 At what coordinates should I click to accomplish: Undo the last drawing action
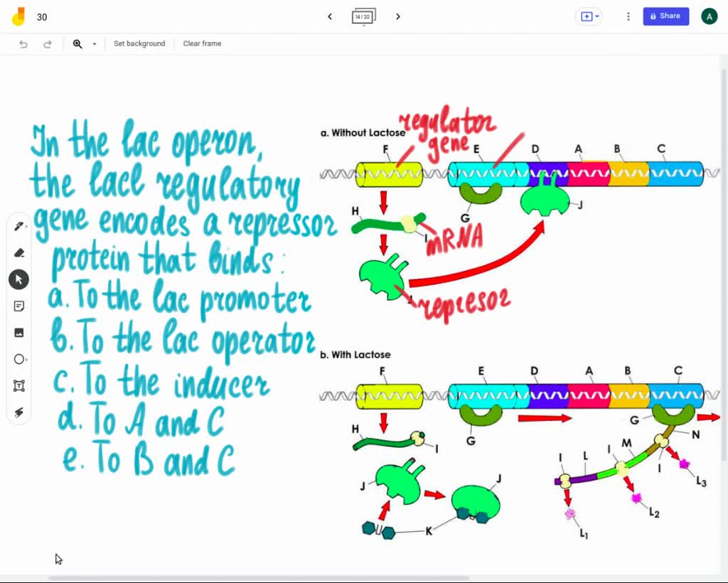[22, 43]
